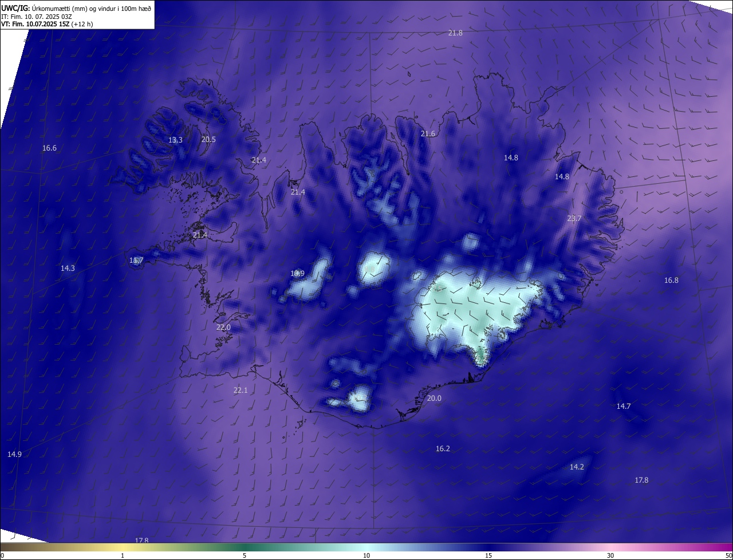
Task: Click the 14.7 value label
Action: click(x=623, y=407)
